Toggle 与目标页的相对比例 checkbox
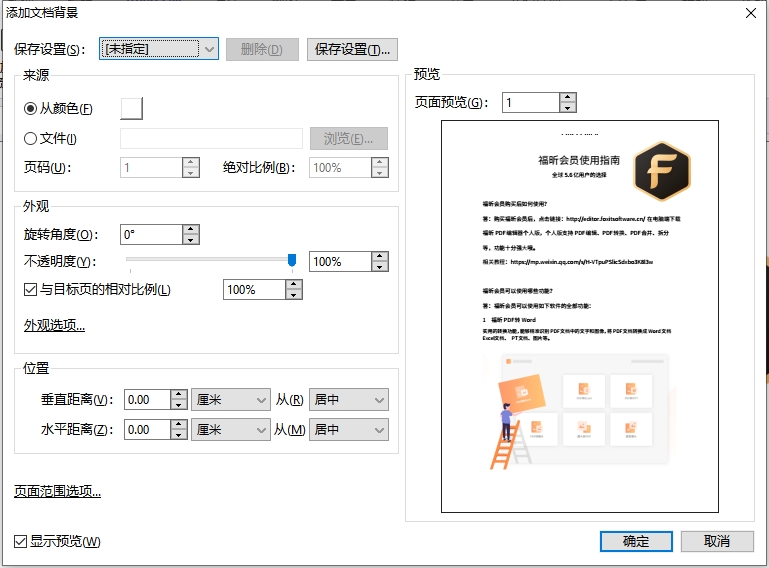 31,290
